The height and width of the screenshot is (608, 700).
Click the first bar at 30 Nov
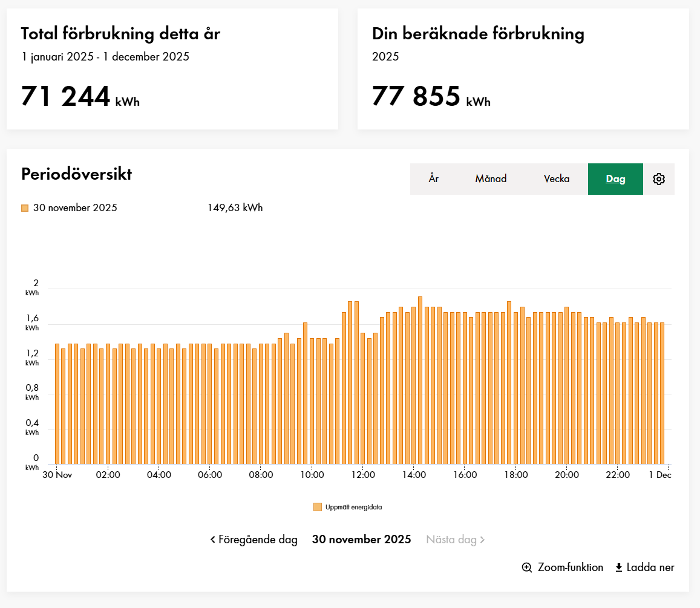[x=57, y=405]
